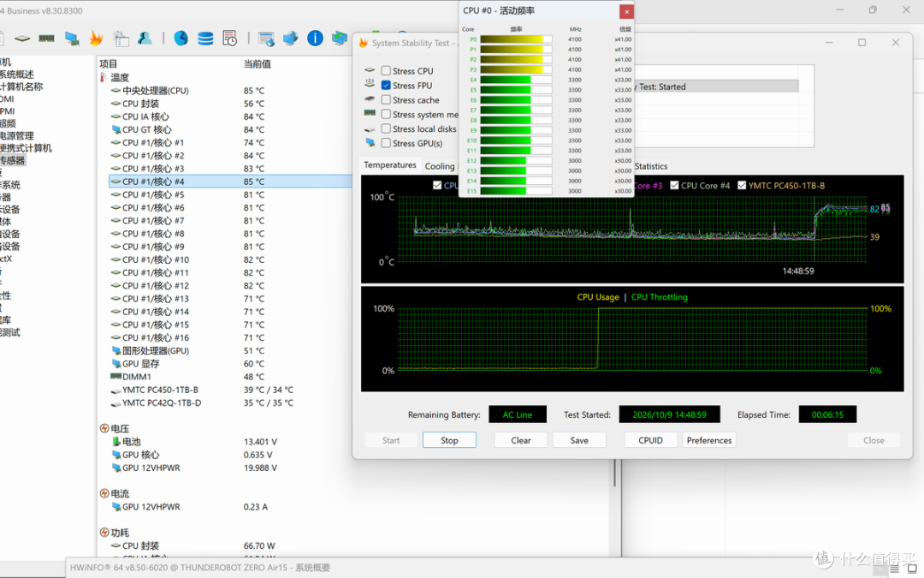This screenshot has width=924, height=578.
Task: Enable the Stress cache checkbox
Action: point(386,99)
